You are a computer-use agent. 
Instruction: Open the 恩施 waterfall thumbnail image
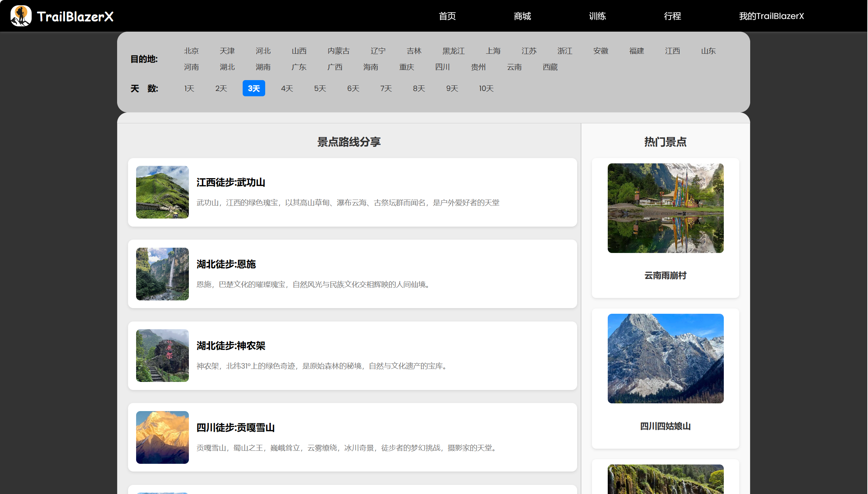[x=162, y=274]
